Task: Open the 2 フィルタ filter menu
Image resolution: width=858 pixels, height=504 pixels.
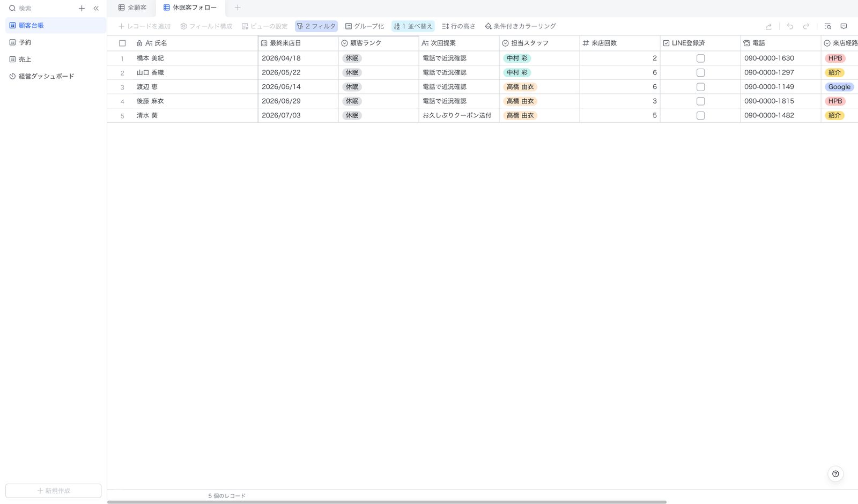Action: (x=316, y=26)
